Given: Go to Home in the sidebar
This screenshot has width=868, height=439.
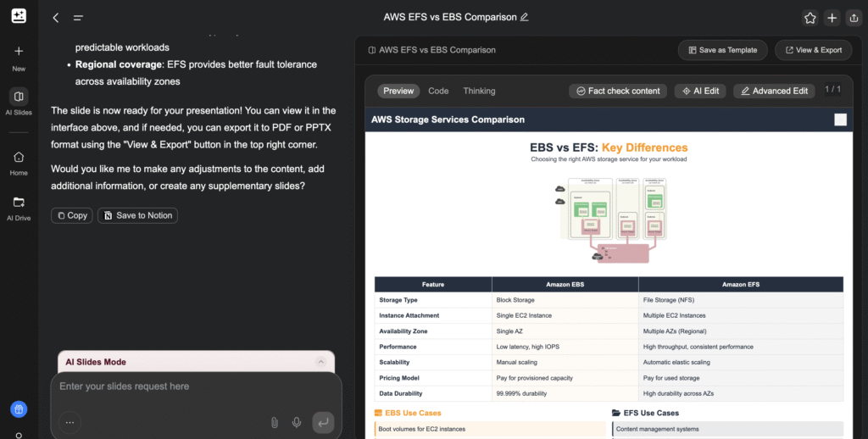Looking at the screenshot, I should 19,164.
